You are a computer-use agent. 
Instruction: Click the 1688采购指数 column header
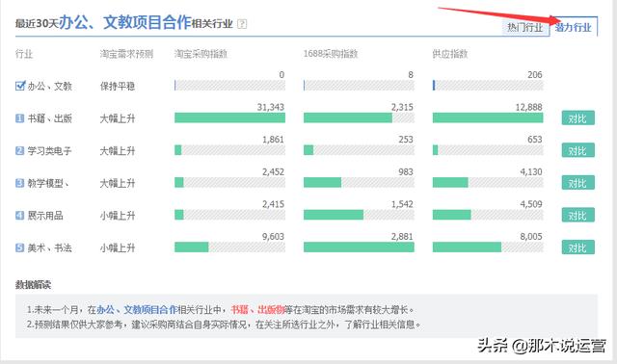click(x=331, y=54)
